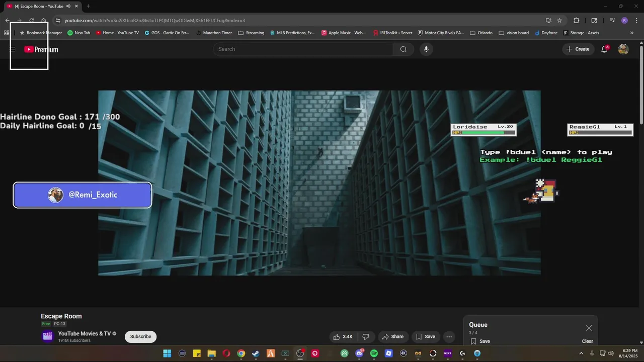Viewport: 644px width, 362px height.
Task: View site information icon in address bar
Action: (x=58, y=21)
